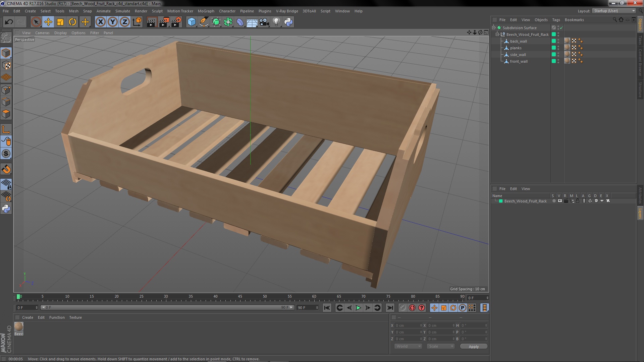Select the Move tool in toolbar
The width and height of the screenshot is (644, 362).
[x=48, y=22]
